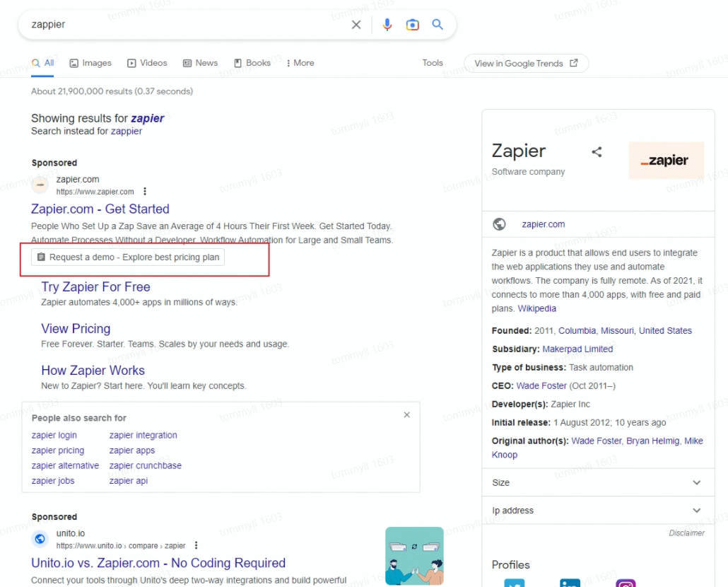Search for zapier alternative suggestion
The width and height of the screenshot is (728, 587).
(x=65, y=466)
